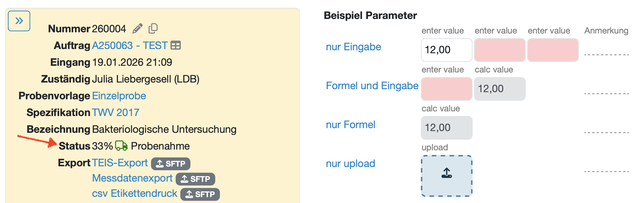Click the upload area for nur upload
Viewport: 644px width, 203px height.
446,176
